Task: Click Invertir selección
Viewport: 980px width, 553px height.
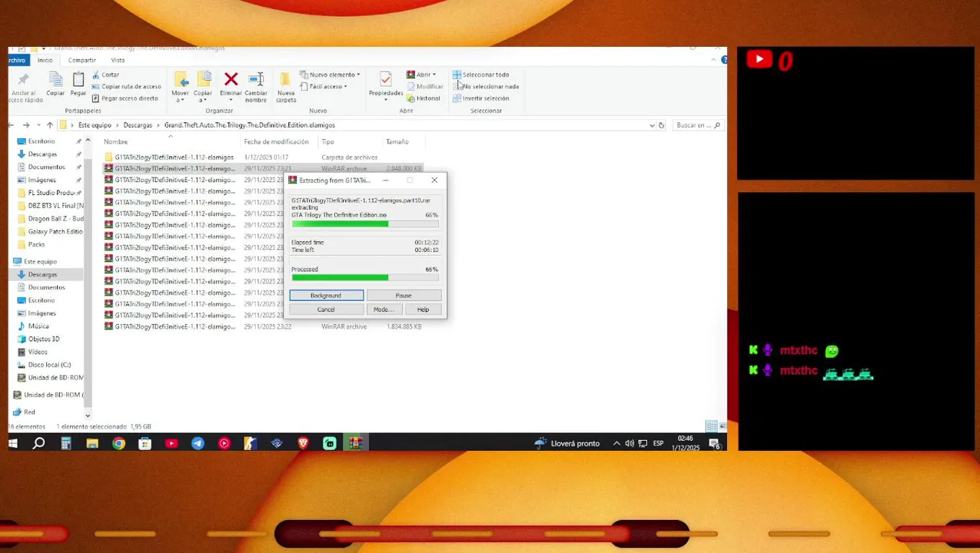Action: 481,98
